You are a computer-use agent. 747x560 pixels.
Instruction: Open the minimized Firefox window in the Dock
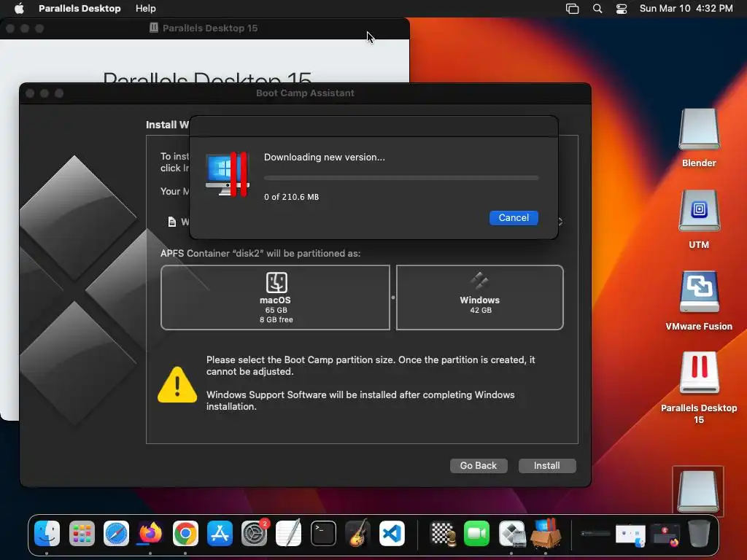coord(665,534)
